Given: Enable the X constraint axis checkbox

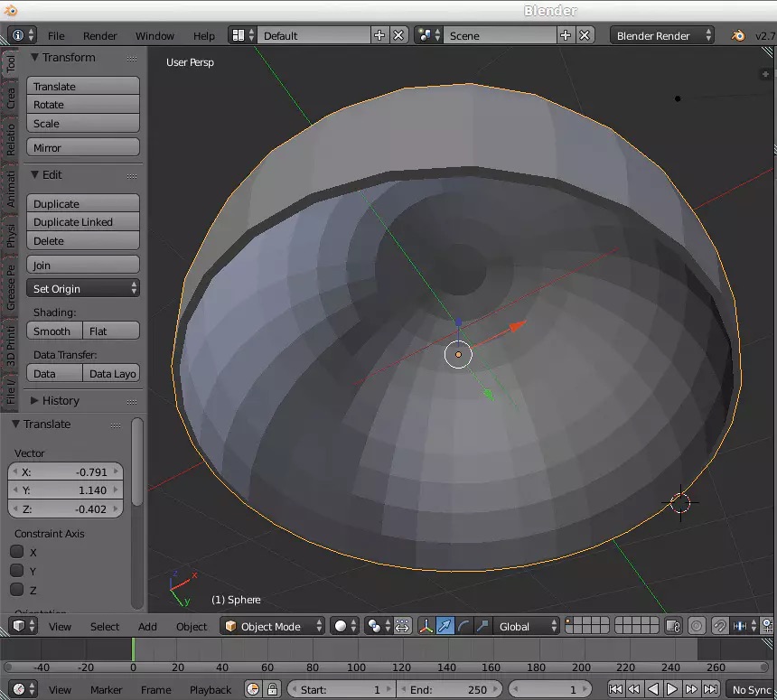Looking at the screenshot, I should [x=17, y=552].
